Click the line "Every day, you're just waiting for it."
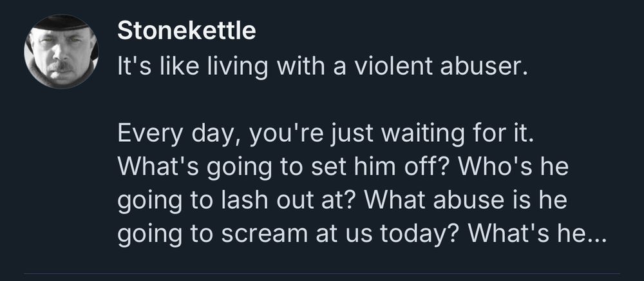644x281 pixels. point(325,135)
